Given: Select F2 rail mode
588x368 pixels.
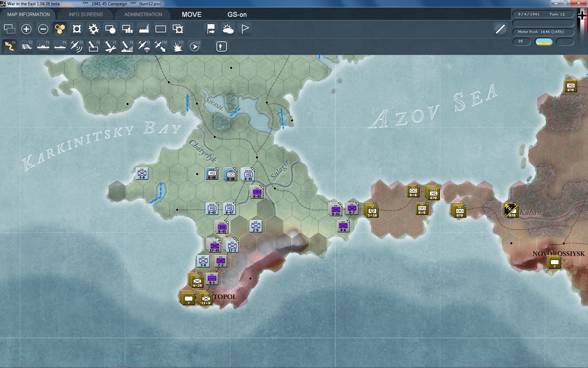Looking at the screenshot, I should coord(27,46).
